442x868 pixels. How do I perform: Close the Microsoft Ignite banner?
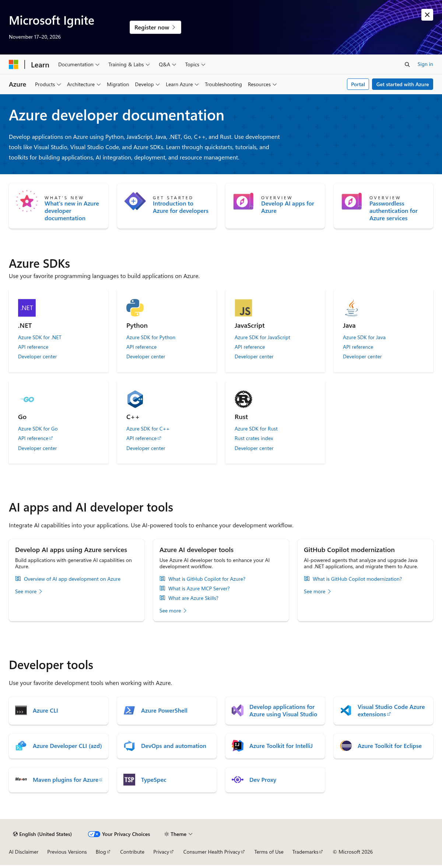tap(427, 15)
